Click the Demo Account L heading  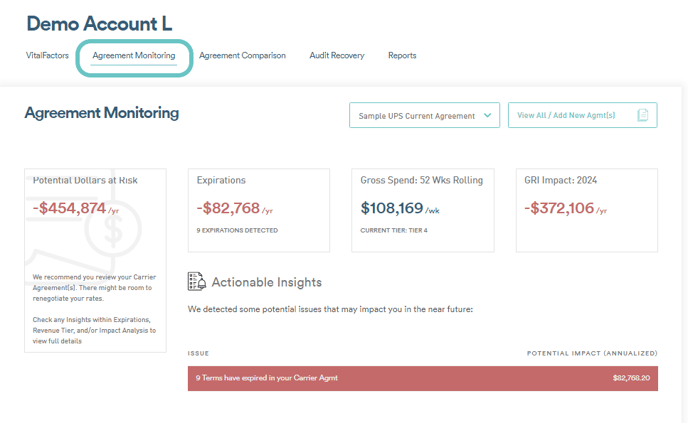coord(99,24)
